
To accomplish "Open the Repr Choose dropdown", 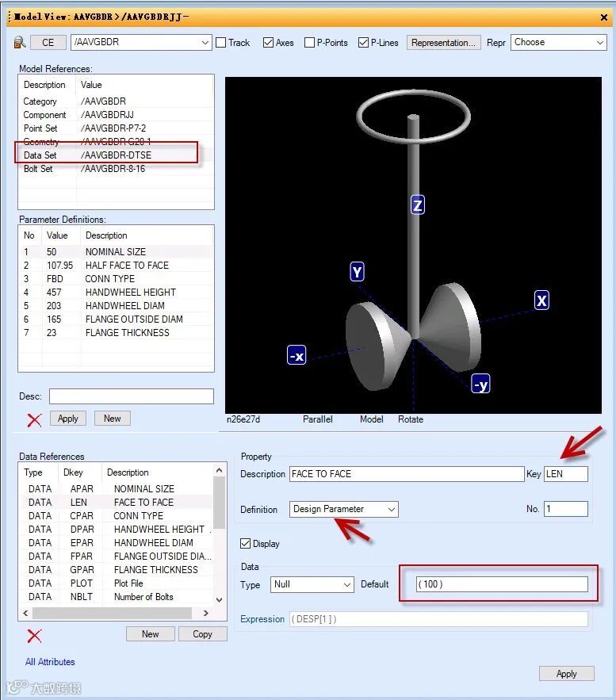I will [599, 42].
